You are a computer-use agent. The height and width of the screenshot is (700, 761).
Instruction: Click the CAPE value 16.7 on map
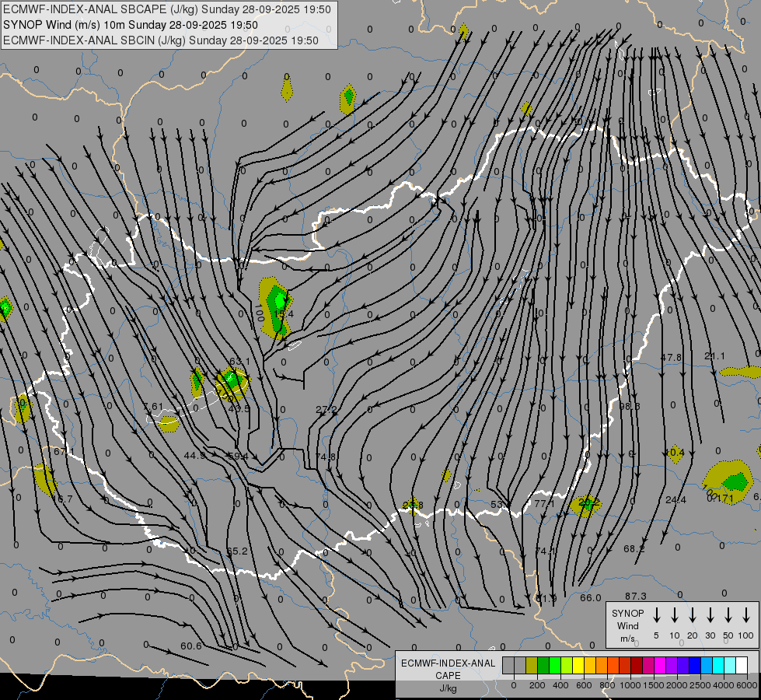click(x=62, y=499)
